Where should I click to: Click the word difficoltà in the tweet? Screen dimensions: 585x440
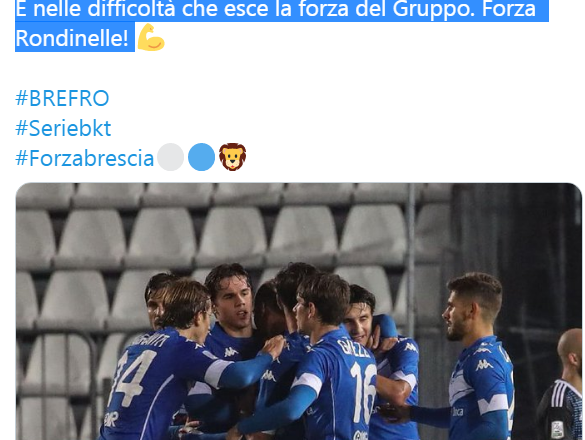pos(131,8)
